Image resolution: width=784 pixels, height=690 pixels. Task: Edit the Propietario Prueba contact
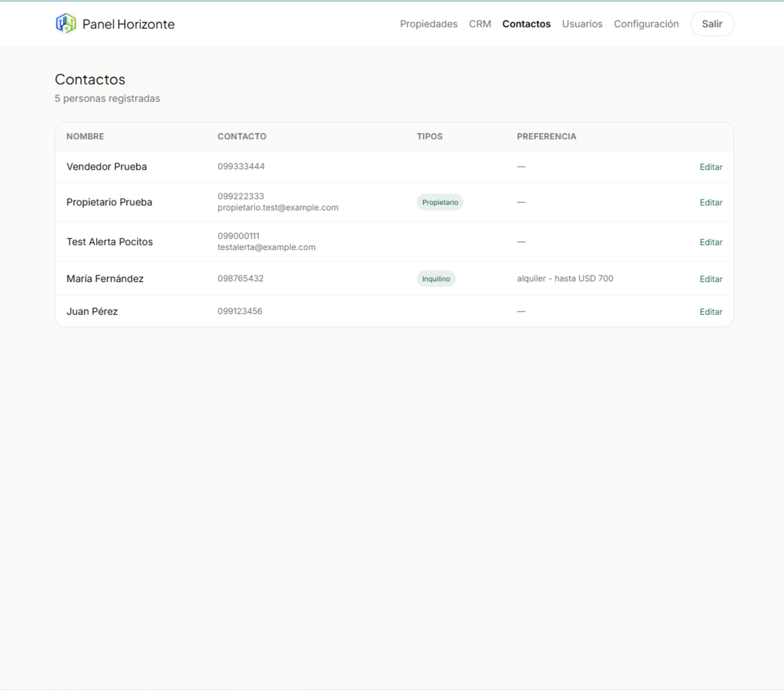tap(711, 203)
